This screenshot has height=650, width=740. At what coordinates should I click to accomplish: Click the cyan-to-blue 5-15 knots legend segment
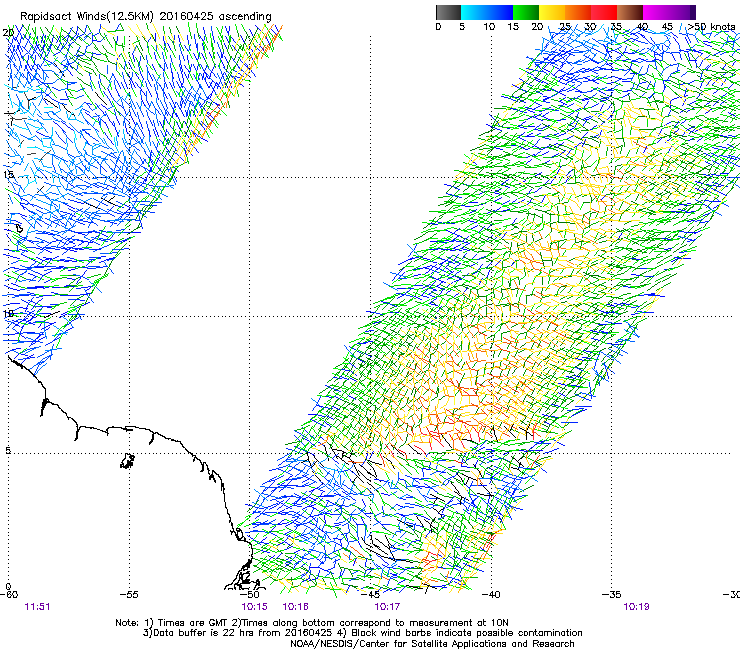tap(487, 12)
